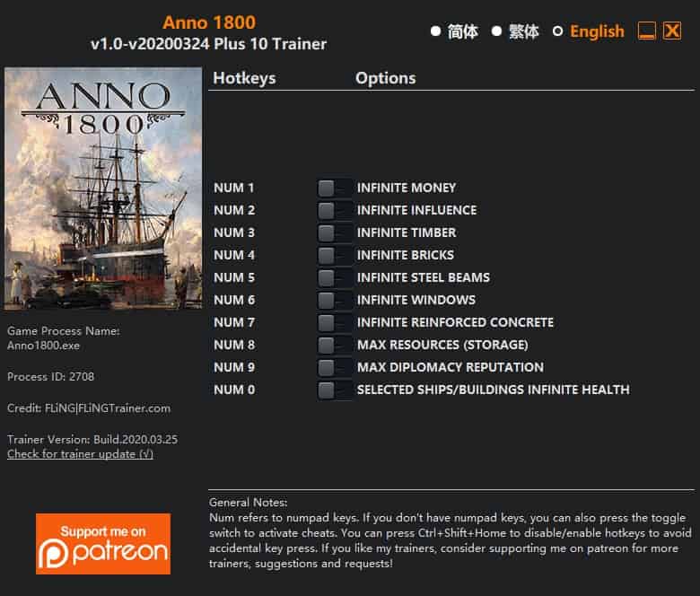Screen dimensions: 700x596
Task: Open the Support me on Patreon banner
Action: pos(103,544)
